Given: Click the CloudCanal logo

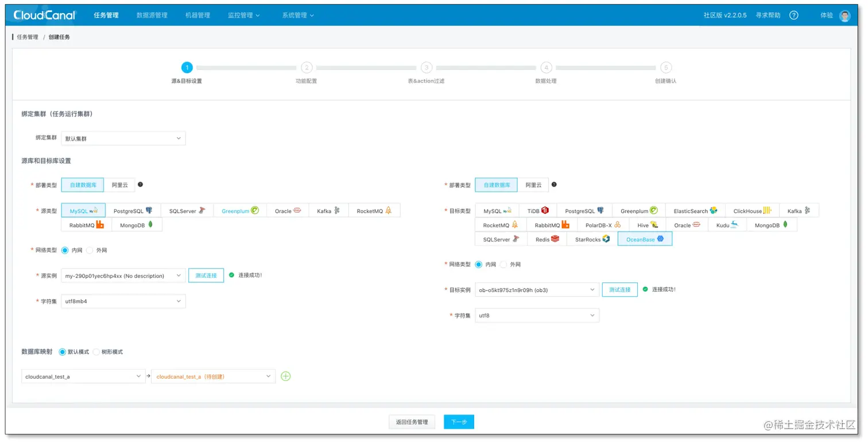Looking at the screenshot, I should [45, 15].
